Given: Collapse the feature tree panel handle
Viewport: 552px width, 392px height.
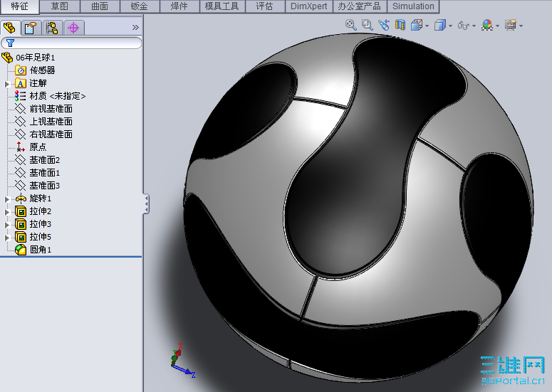Looking at the screenshot, I should (146, 203).
